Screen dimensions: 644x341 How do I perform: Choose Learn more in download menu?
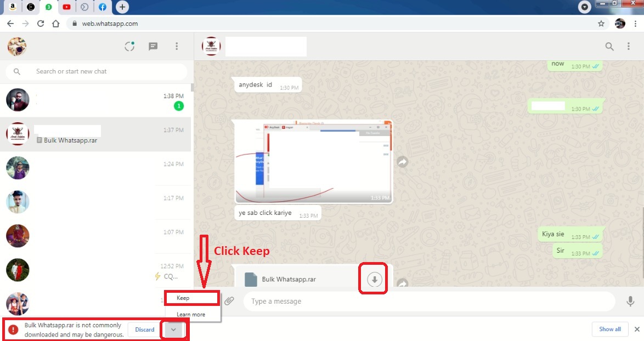pyautogui.click(x=191, y=315)
